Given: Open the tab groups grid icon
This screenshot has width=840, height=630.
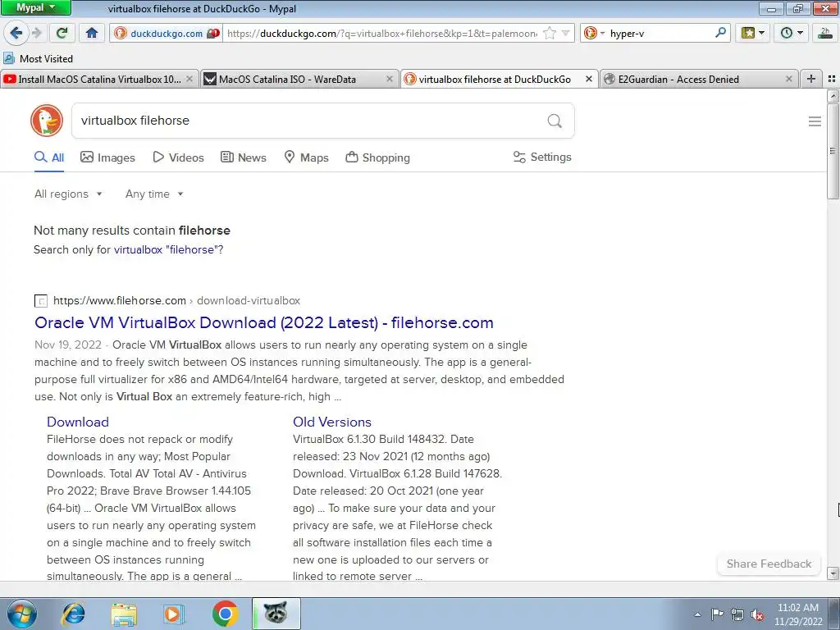Looking at the screenshot, I should (832, 79).
